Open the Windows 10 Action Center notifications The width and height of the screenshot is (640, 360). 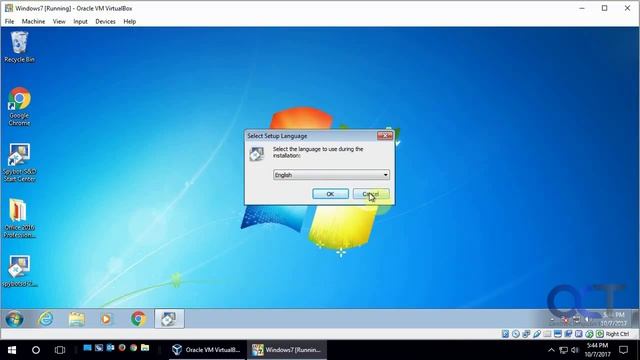pyautogui.click(x=623, y=350)
